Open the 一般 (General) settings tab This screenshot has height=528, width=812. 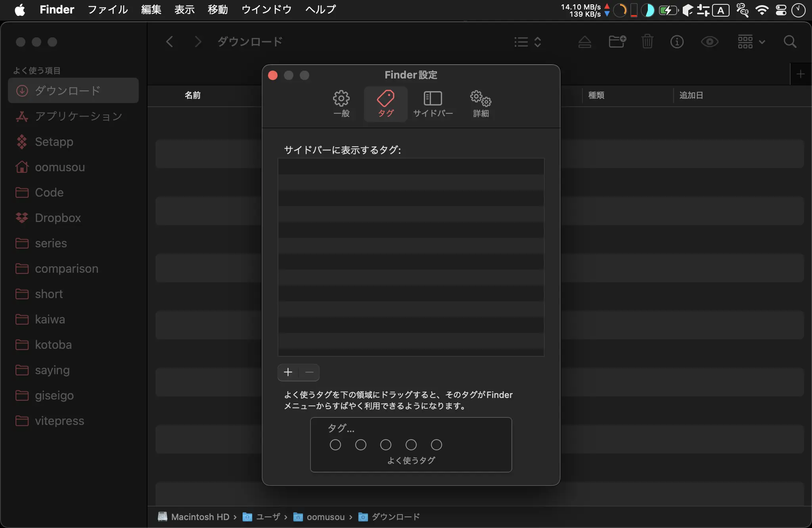(341, 104)
